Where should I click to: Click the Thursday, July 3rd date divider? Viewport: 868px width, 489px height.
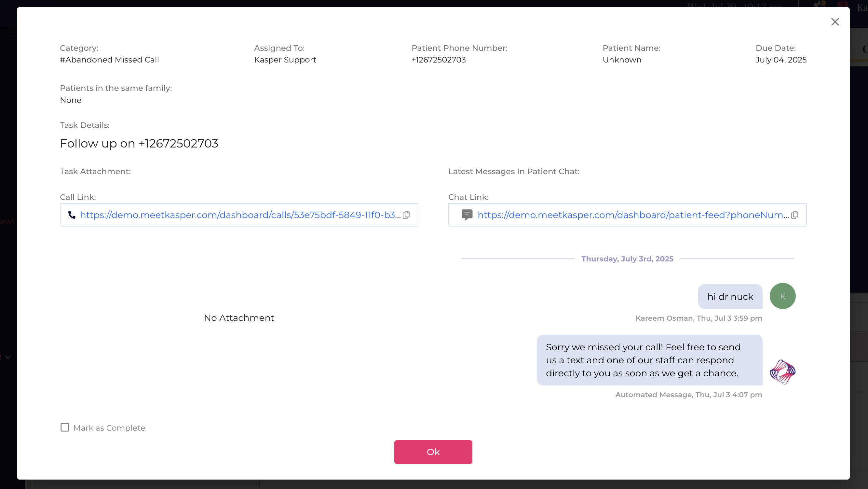627,259
